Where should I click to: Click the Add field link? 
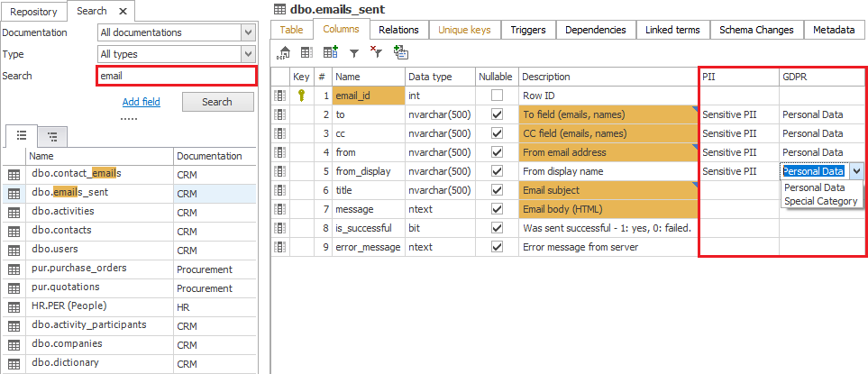(x=141, y=102)
